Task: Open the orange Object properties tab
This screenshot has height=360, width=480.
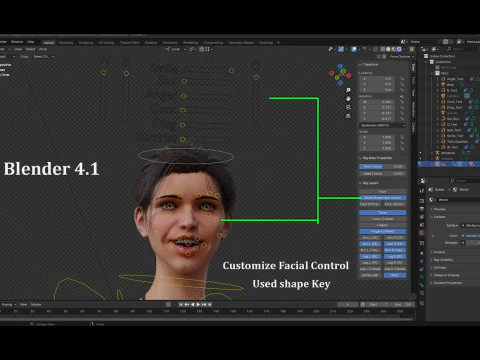Action: click(x=422, y=253)
